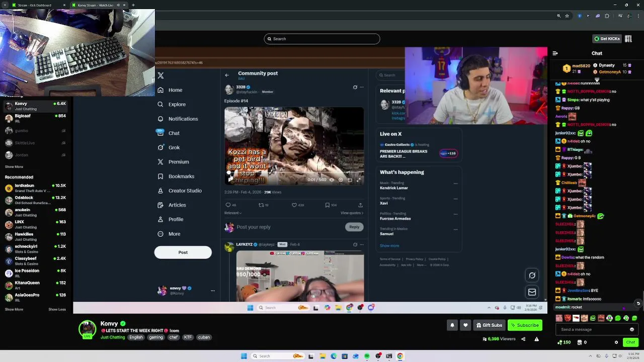The height and width of the screenshot is (362, 644).
Task: Open the three-dot menu on 3328's post
Action: tap(362, 87)
